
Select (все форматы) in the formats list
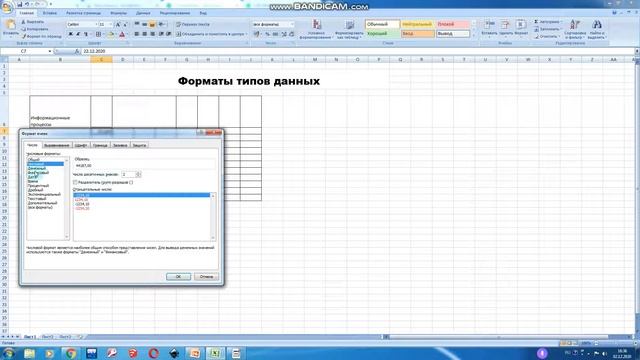[x=40, y=207]
